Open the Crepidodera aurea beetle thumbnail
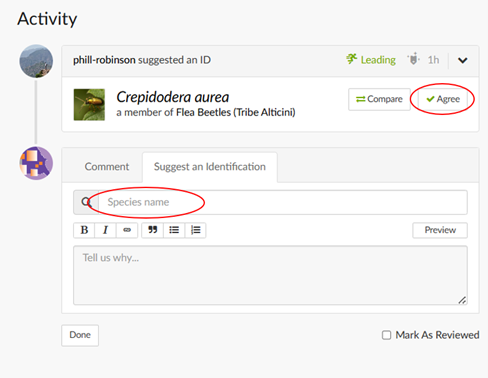 pos(89,104)
